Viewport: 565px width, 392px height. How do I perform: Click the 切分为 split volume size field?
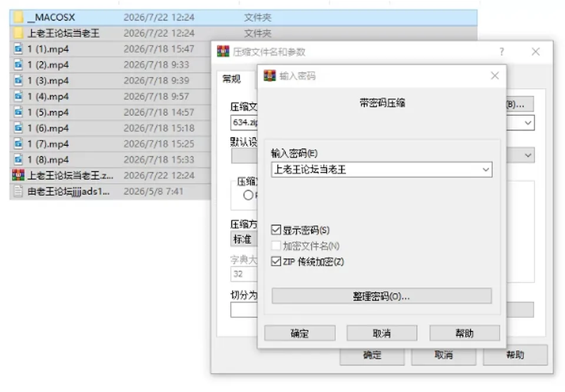click(x=244, y=310)
